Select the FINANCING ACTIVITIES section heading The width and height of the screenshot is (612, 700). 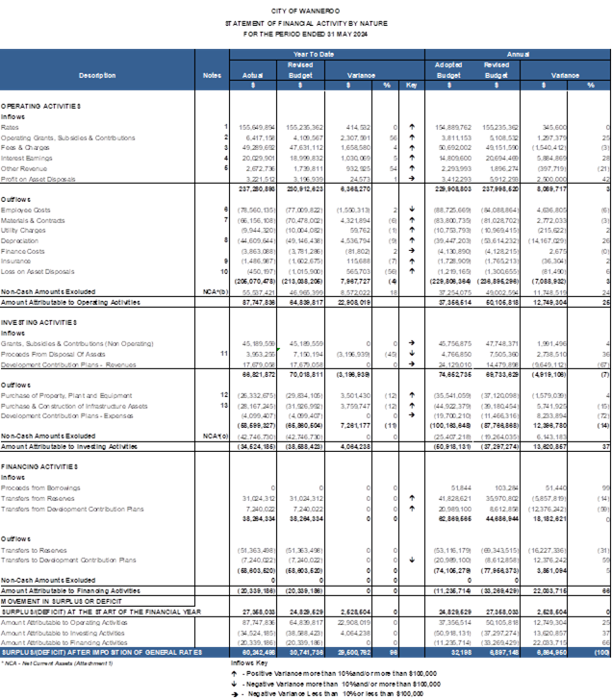40,465
